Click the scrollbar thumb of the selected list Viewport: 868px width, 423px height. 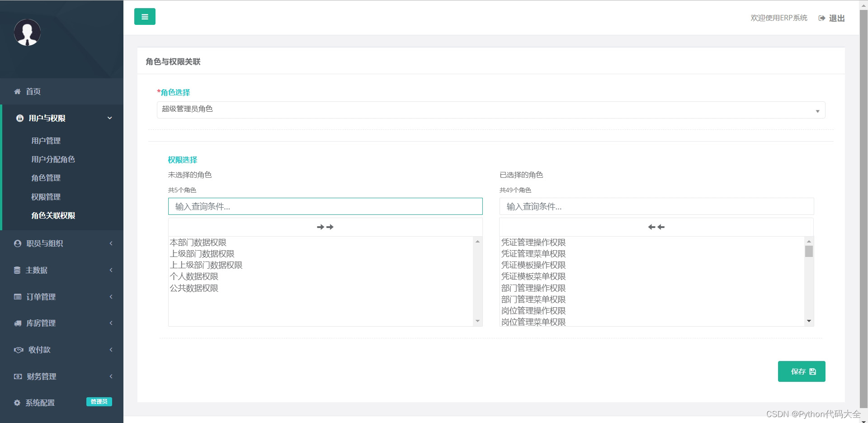[809, 252]
